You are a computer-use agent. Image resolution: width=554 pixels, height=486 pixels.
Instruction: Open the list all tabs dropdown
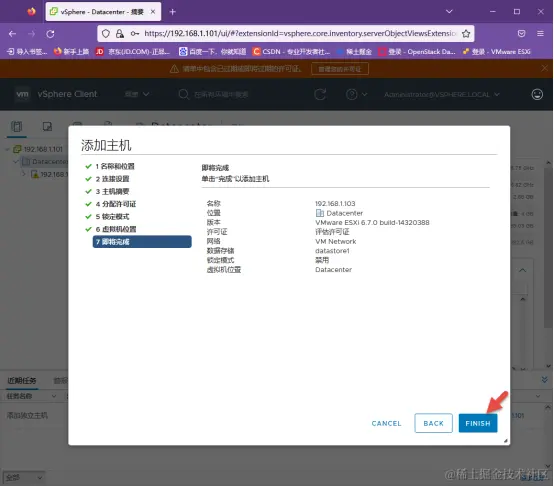tap(449, 12)
